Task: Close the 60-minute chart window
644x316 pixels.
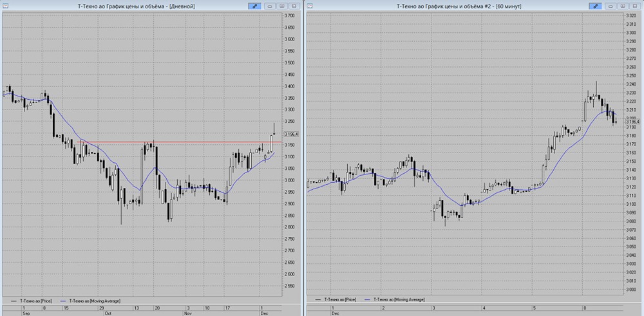Action: (x=633, y=5)
